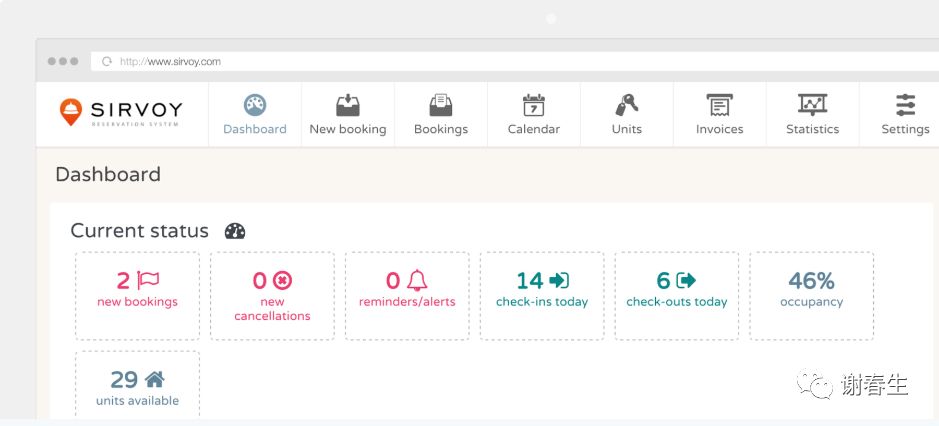Click the Dashboard page heading
939x426 pixels.
[x=108, y=174]
